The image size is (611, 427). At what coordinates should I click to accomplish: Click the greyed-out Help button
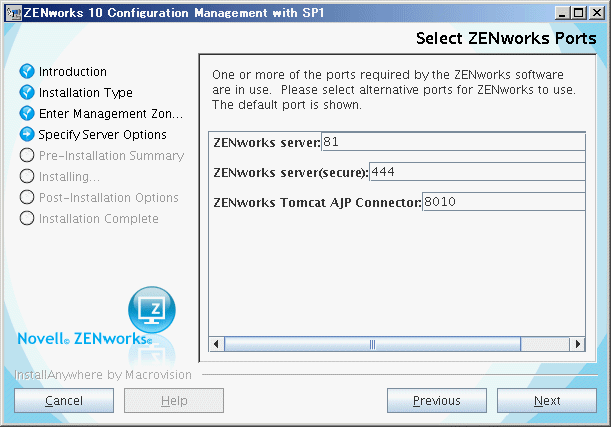174,401
